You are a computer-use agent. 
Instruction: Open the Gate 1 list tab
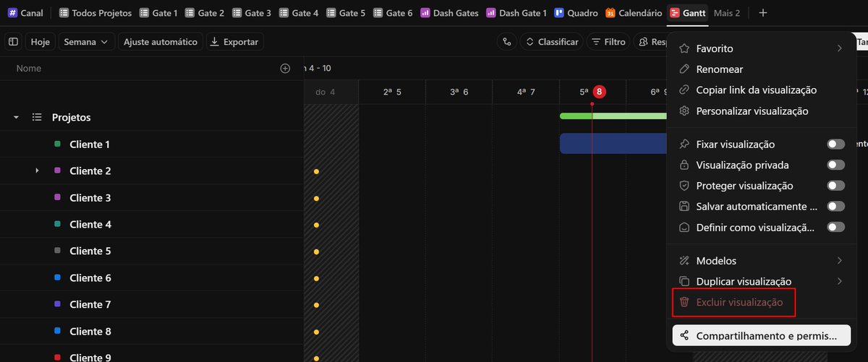coord(158,13)
